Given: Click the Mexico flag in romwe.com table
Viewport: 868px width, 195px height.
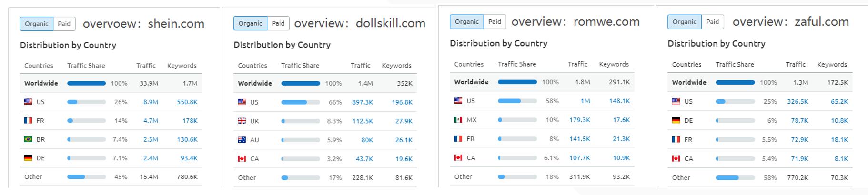Looking at the screenshot, I should 458,120.
